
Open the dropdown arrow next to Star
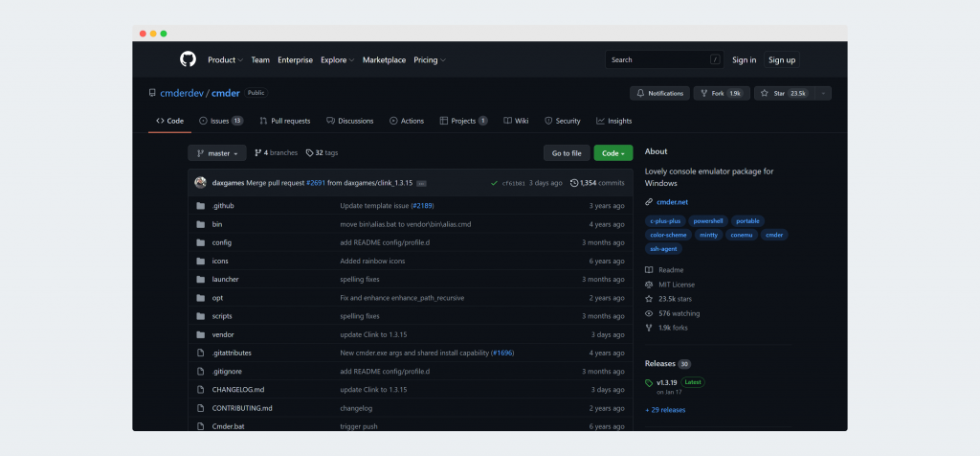click(x=823, y=93)
